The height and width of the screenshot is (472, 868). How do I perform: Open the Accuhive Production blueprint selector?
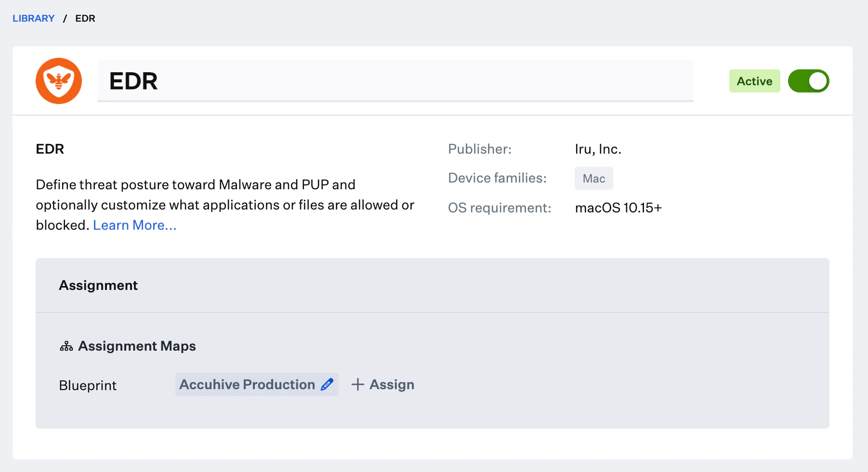[x=247, y=384]
